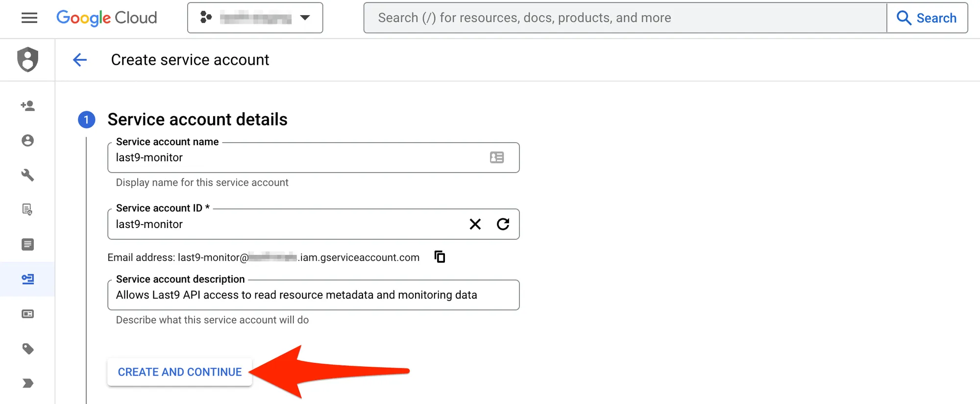Click the CREATE AND CONTINUE button
This screenshot has width=980, height=404.
click(x=180, y=372)
